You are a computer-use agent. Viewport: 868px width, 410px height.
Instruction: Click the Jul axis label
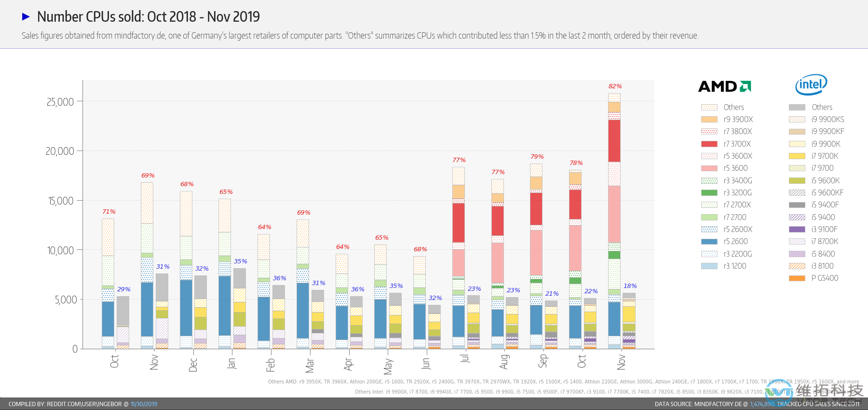pos(465,358)
